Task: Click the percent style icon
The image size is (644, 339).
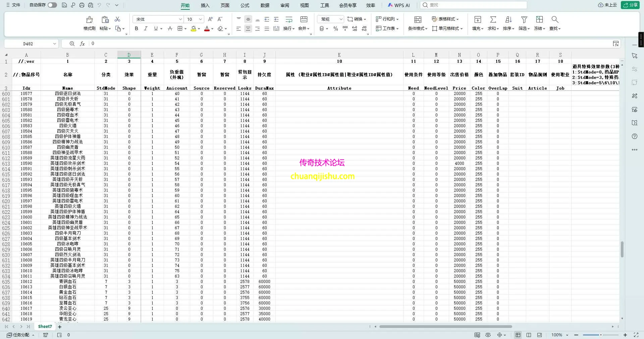Action: pyautogui.click(x=336, y=29)
